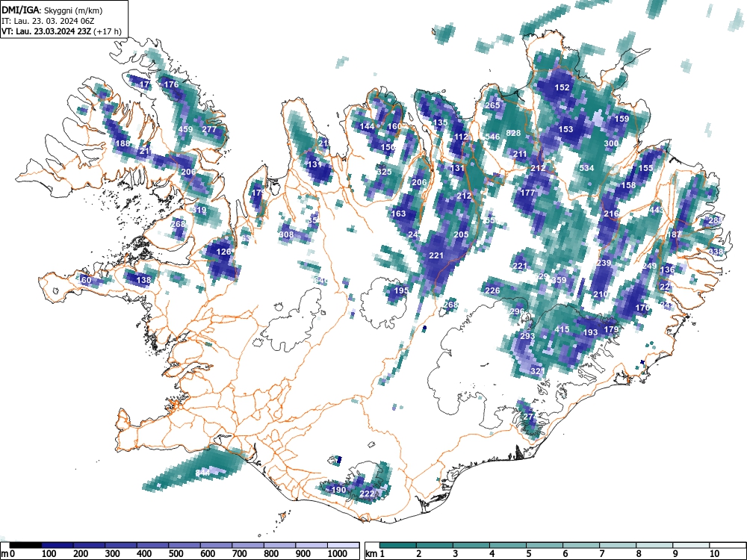
Task: Click the visibility value 293
Action: point(527,336)
